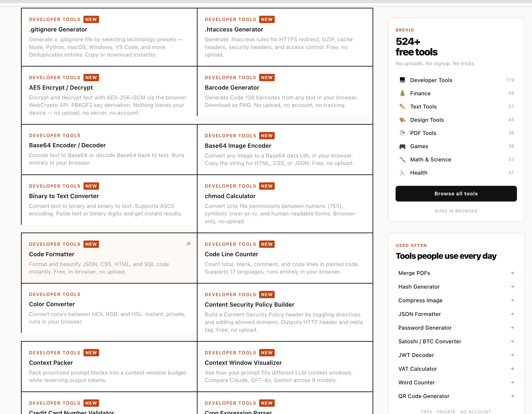
Task: Open the Content Security Policy Builder tool
Action: click(x=285, y=312)
